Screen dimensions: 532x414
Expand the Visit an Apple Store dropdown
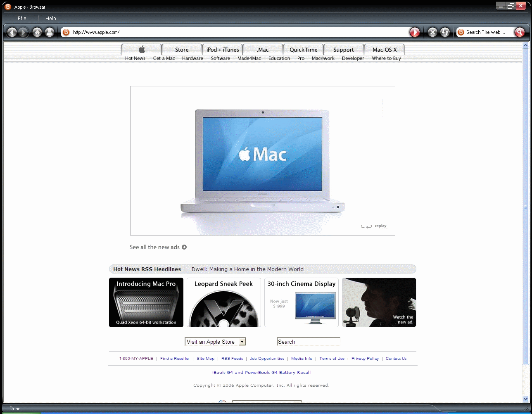215,342
